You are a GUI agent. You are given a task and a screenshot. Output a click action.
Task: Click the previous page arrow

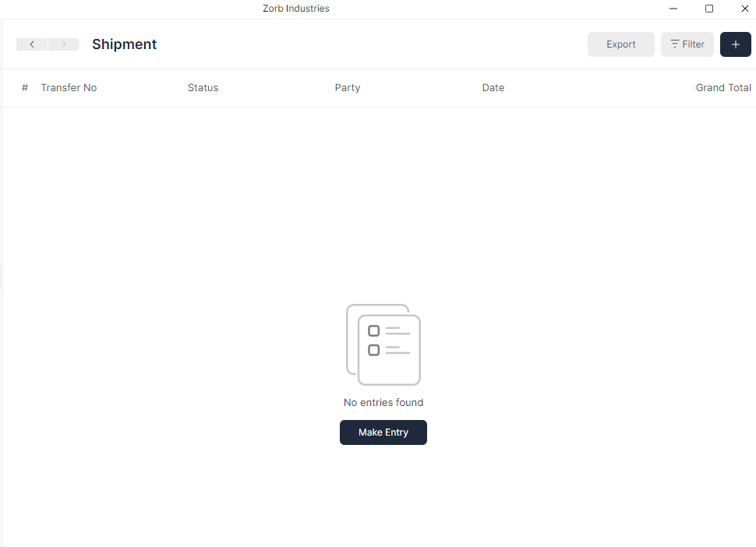[32, 44]
